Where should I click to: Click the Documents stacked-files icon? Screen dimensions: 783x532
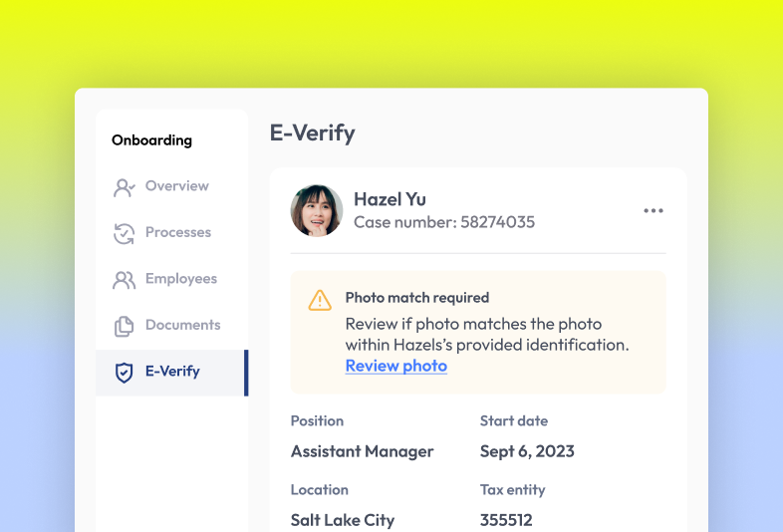pos(125,326)
